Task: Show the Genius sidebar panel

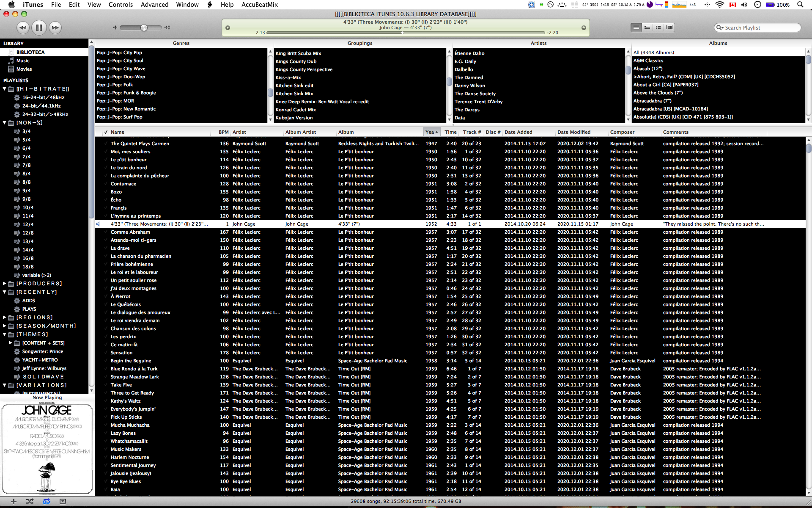Action: click(63, 501)
